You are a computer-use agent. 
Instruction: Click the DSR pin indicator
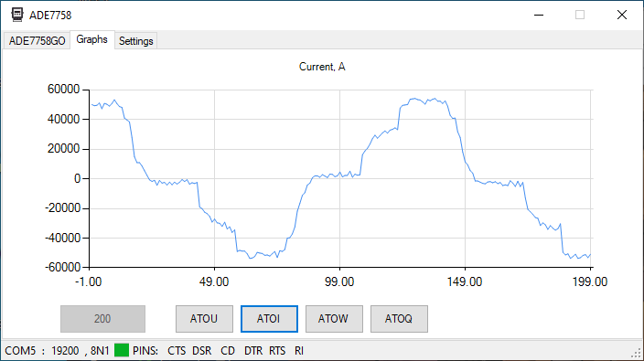click(x=202, y=351)
